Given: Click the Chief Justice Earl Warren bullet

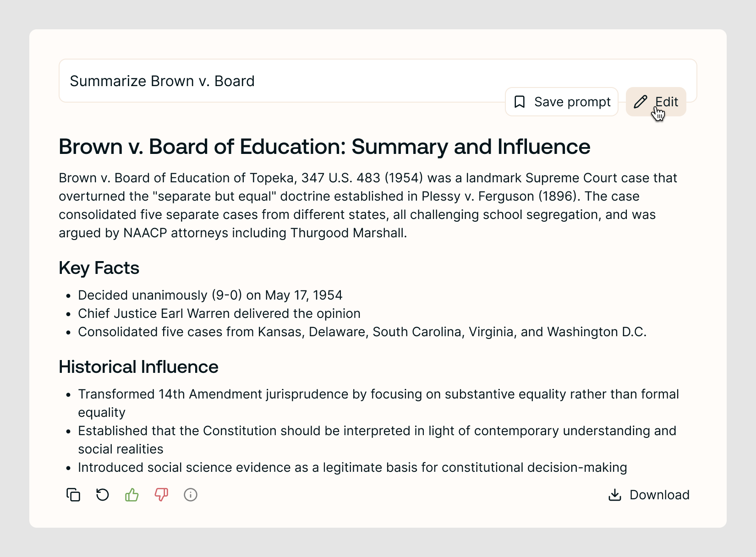Looking at the screenshot, I should pos(219,313).
